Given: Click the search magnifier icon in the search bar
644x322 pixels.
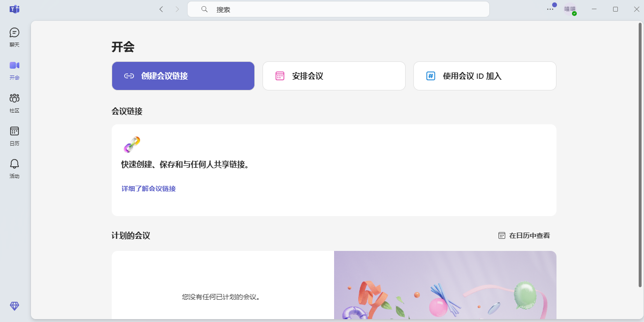Looking at the screenshot, I should click(204, 9).
